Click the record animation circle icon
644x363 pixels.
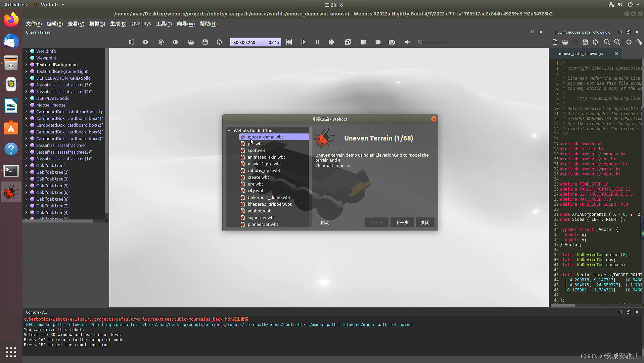pos(378,42)
